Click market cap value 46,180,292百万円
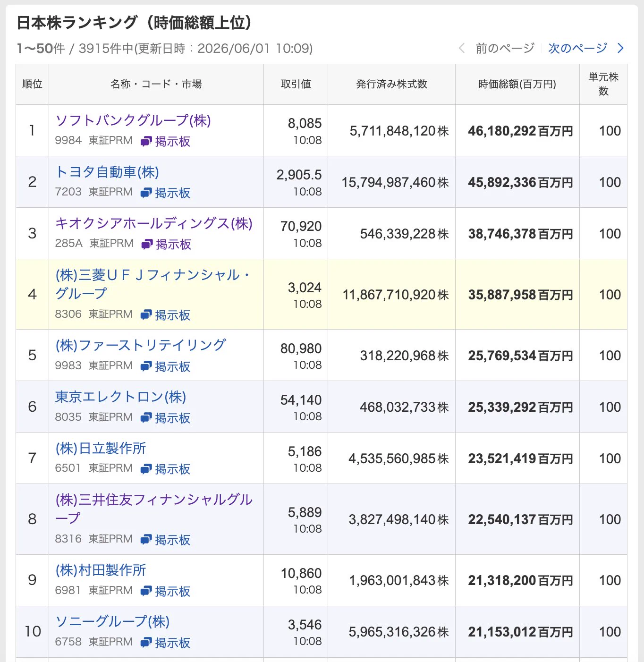The image size is (644, 662). pos(520,131)
